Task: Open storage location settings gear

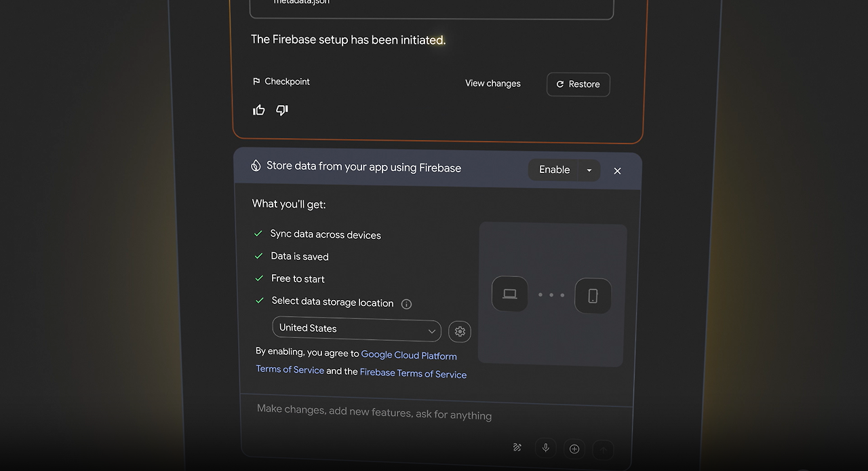Action: (460, 331)
